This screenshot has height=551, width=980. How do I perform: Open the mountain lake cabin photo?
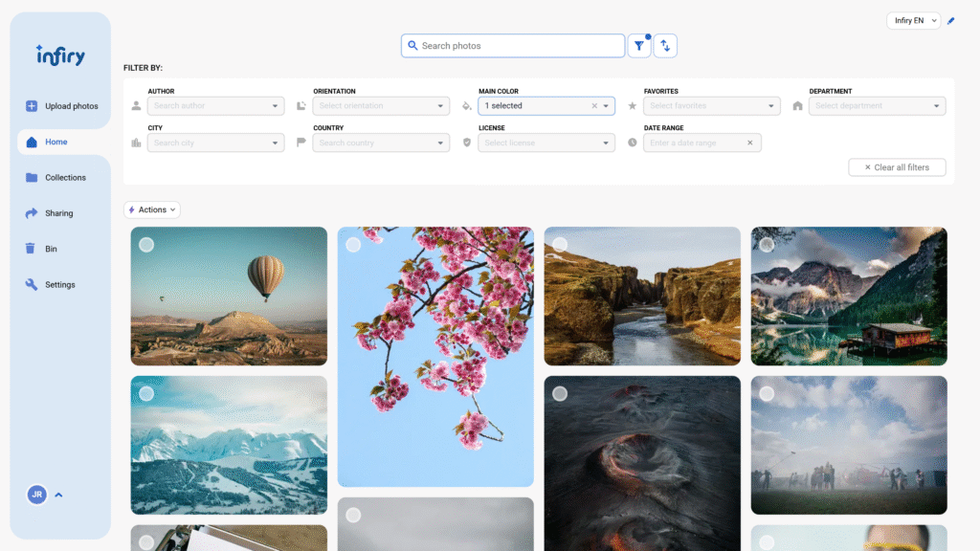pos(850,297)
